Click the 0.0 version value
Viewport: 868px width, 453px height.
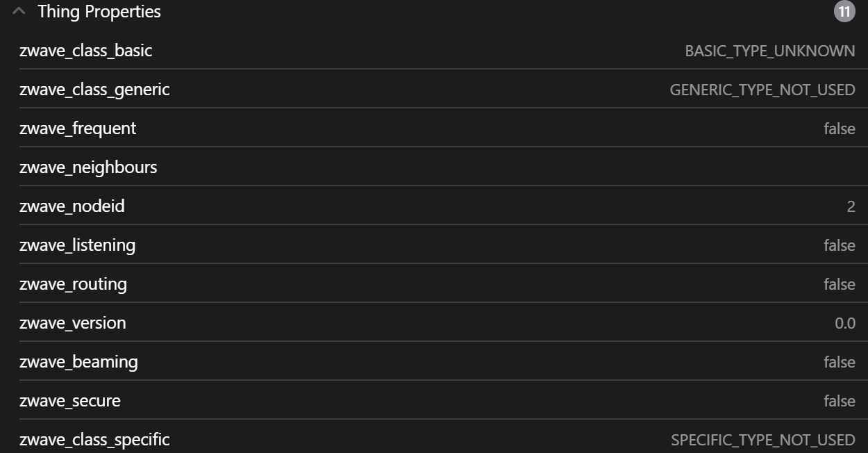(844, 323)
